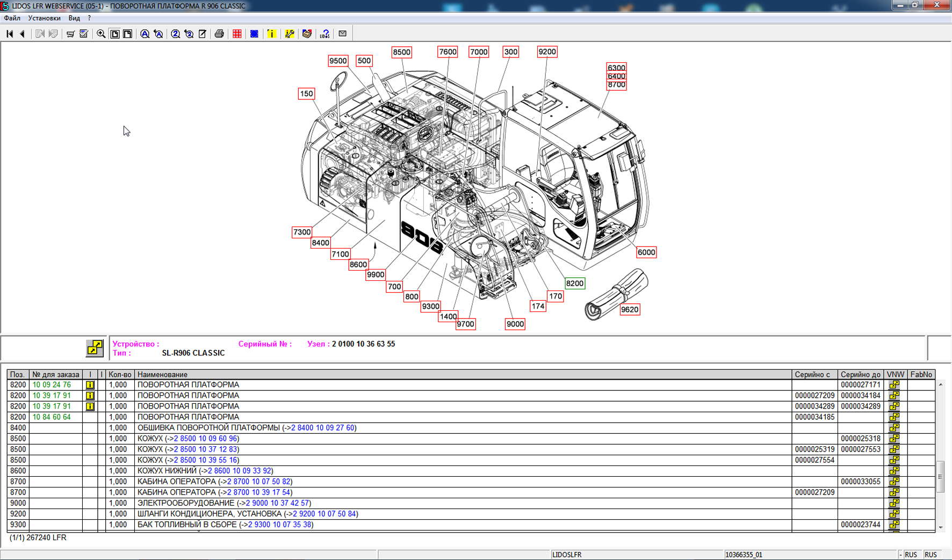This screenshot has height=560, width=952.
Task: Open the wrench tools toolbar icon
Action: point(290,34)
